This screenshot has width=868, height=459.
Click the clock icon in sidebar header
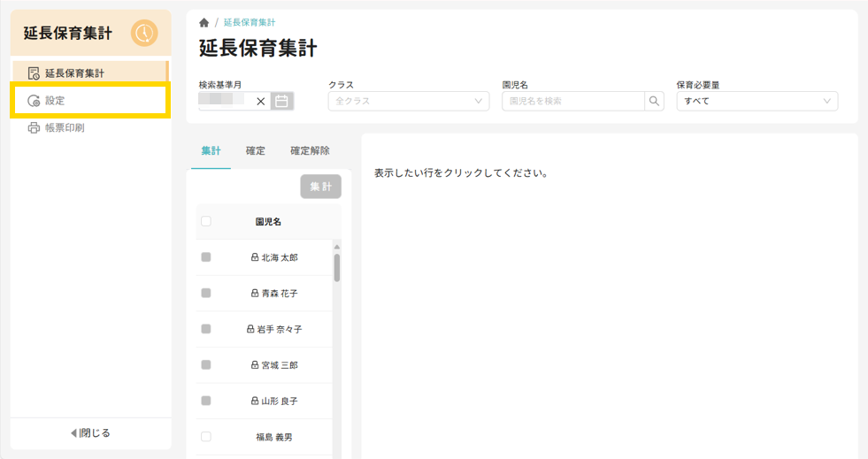[x=144, y=34]
